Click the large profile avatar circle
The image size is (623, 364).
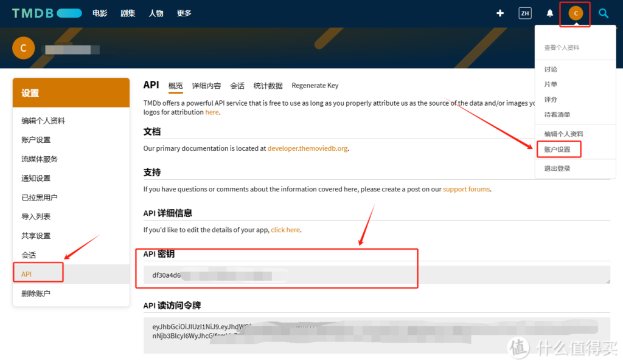[x=24, y=48]
